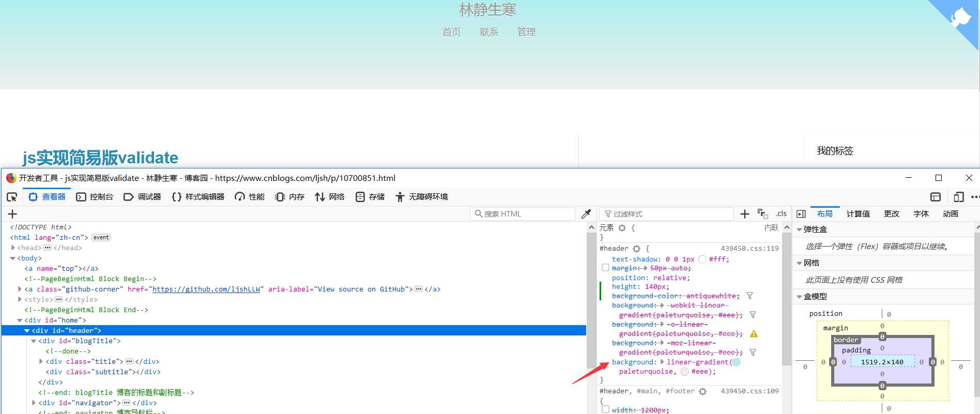Click the 首页 link on blog page
The height and width of the screenshot is (414, 980).
(451, 32)
